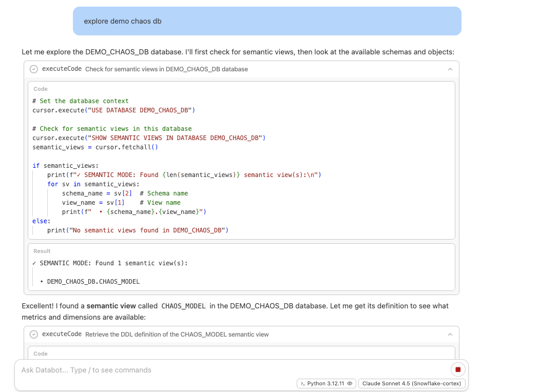This screenshot has height=392, width=539.
Task: Click the eye icon next to Python 3.12.11
Action: pyautogui.click(x=350, y=383)
